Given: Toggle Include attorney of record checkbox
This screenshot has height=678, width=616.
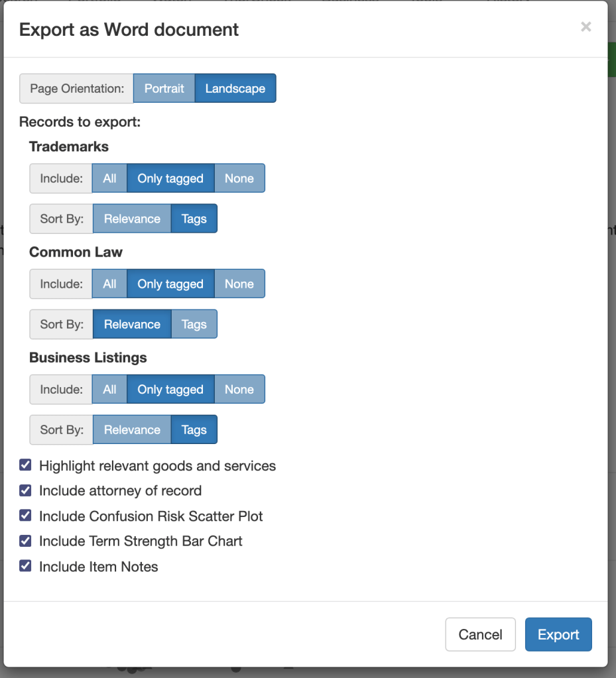Looking at the screenshot, I should pos(25,490).
